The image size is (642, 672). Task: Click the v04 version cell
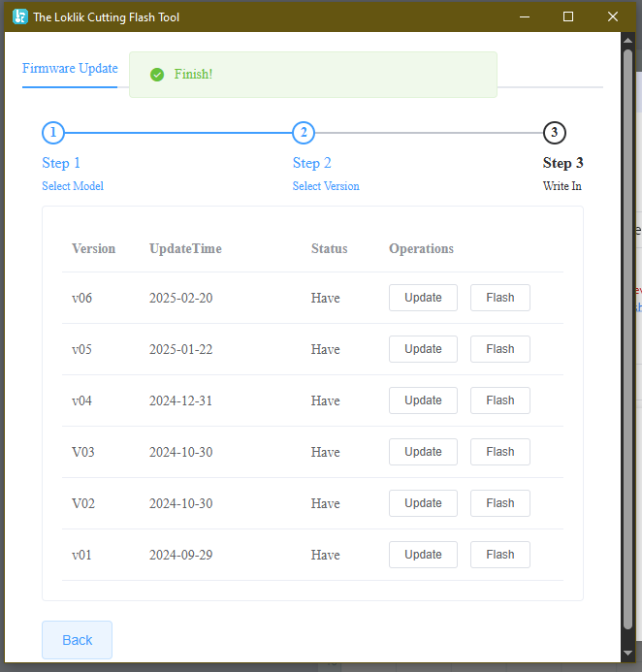81,400
